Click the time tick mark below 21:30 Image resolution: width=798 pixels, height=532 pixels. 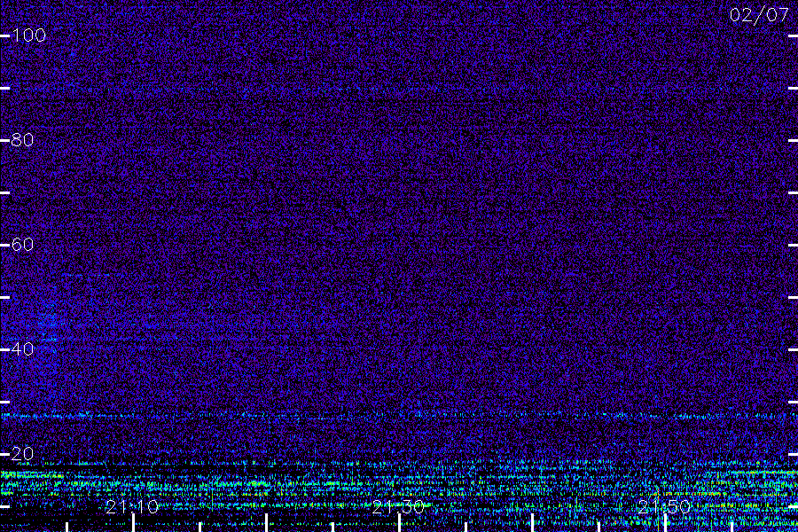(x=400, y=523)
